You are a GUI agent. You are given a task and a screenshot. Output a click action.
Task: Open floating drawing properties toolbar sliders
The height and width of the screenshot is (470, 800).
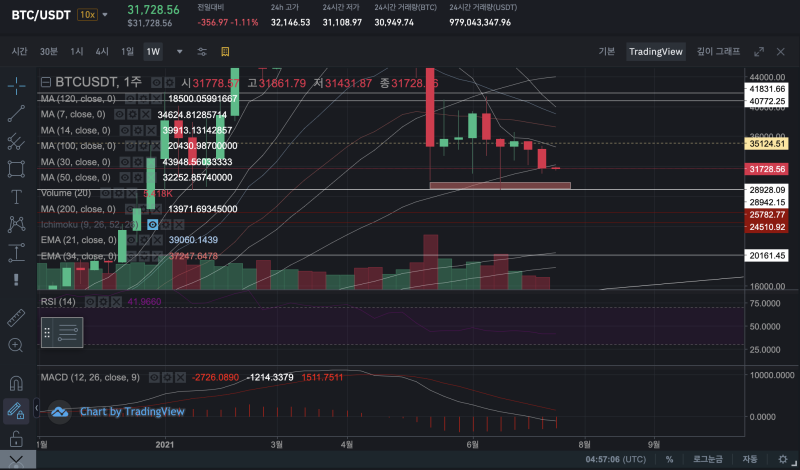coord(68,332)
